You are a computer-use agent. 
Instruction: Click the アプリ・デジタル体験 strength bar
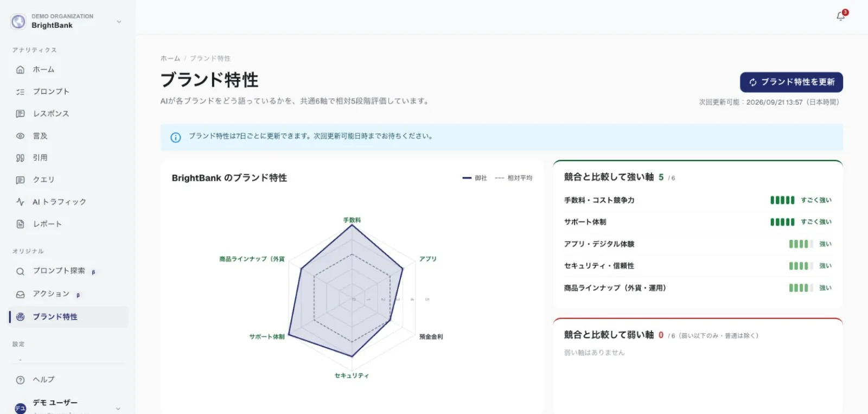tap(801, 244)
